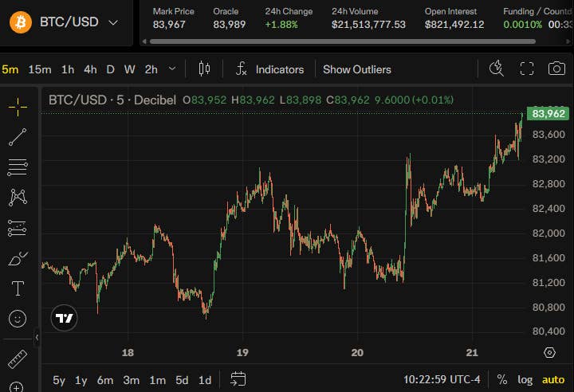Select the crosshair cursor tool
Screen dimensions: 574x392
pos(18,107)
